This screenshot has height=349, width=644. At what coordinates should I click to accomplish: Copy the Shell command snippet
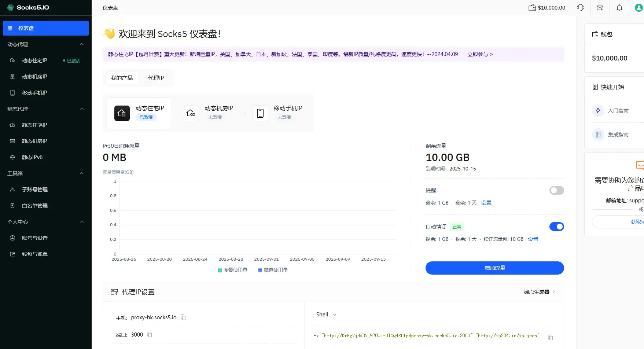(x=550, y=337)
